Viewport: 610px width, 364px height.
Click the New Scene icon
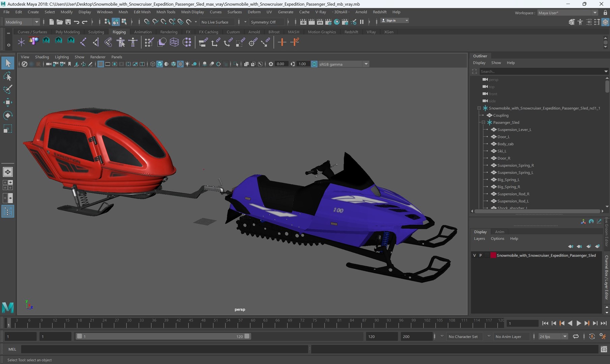(x=51, y=22)
